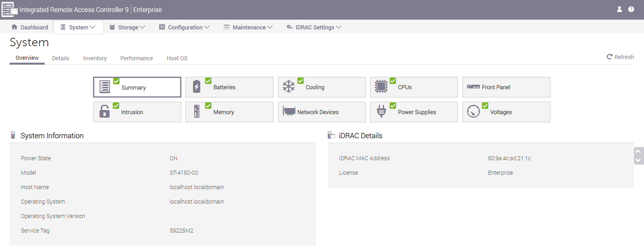Click the Power Supplies plug icon
Screen dimensions: 644x249
point(381,111)
